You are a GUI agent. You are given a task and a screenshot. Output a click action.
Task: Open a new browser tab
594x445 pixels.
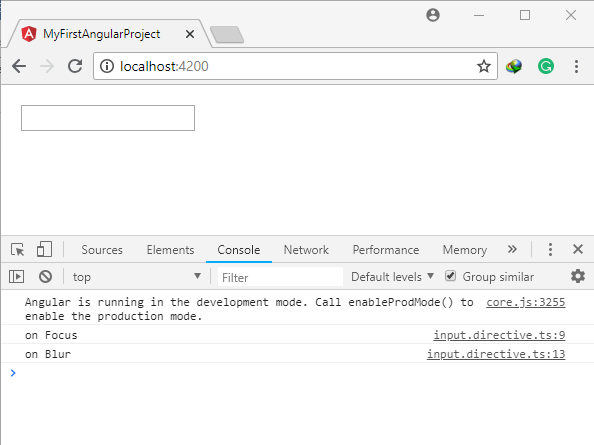(x=227, y=35)
